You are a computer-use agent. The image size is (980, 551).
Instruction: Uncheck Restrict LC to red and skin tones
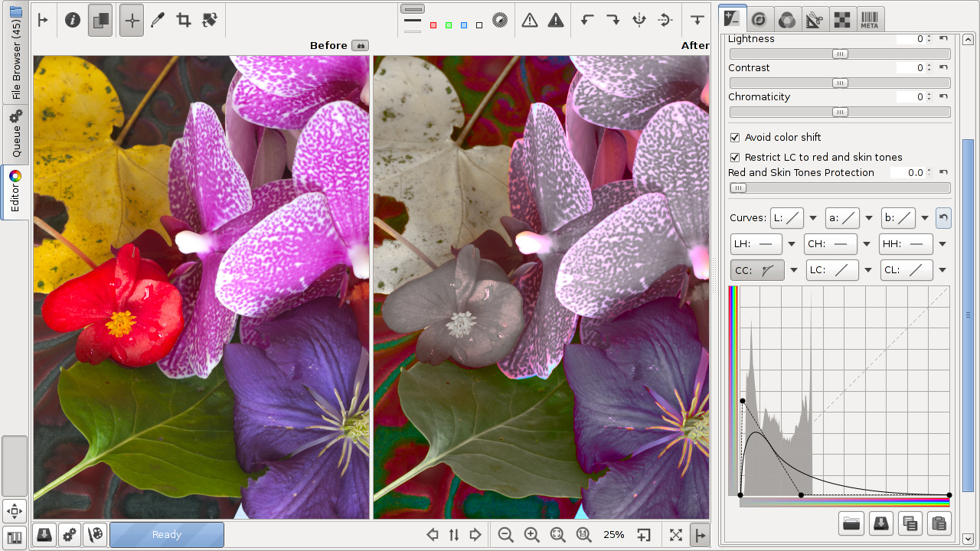[x=735, y=158]
